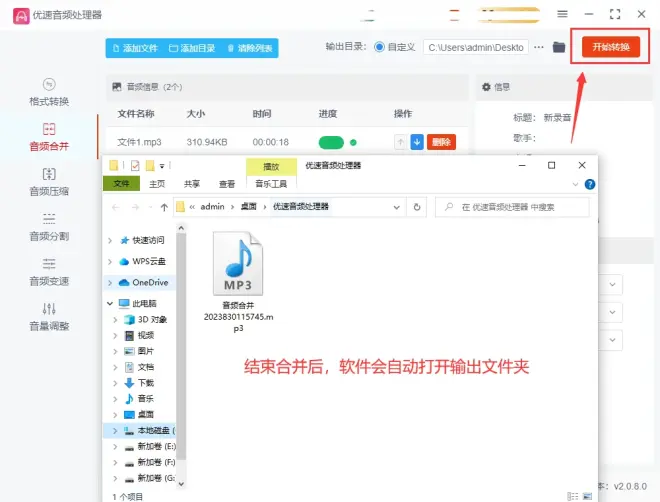Open 音频变速 audio speed change in sidebar
Viewport: 660px width, 502px height.
[x=49, y=272]
